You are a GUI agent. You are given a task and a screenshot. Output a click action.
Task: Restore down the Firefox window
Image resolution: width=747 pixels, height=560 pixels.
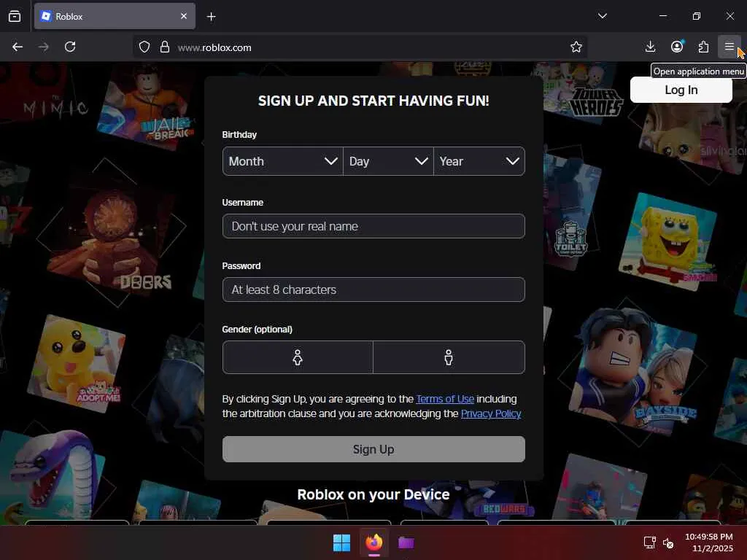tap(697, 16)
